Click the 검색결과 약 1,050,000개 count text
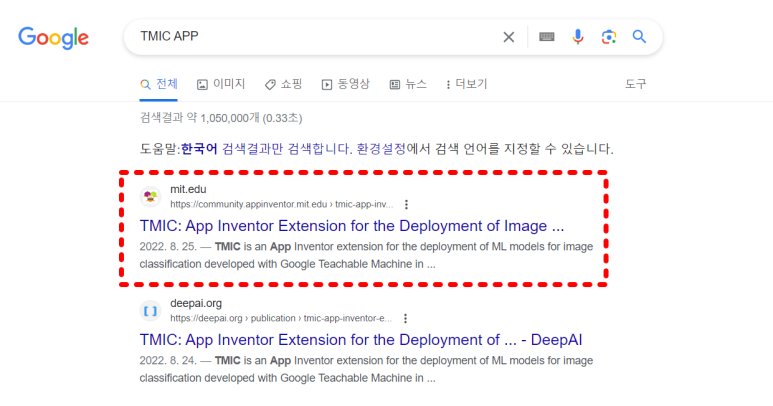Viewport: 773px width, 406px height. pos(220,118)
